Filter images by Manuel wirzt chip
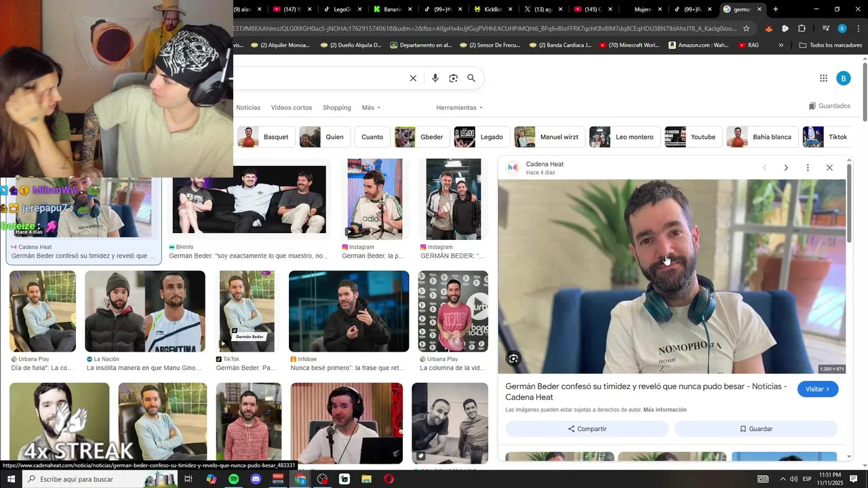The image size is (868, 488). 549,137
